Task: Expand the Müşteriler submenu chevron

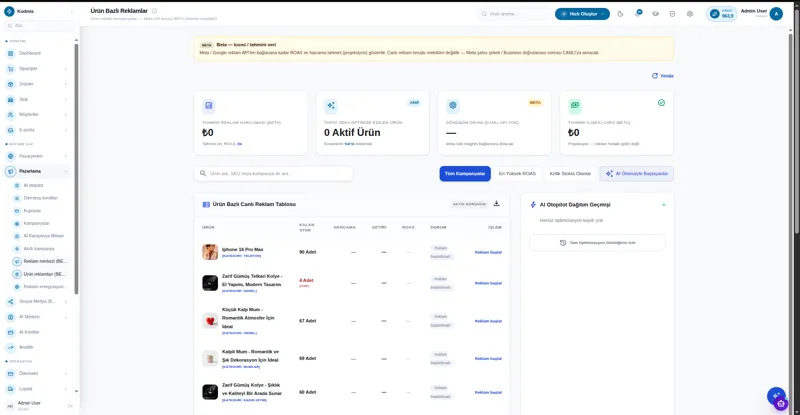Action: tap(66, 115)
